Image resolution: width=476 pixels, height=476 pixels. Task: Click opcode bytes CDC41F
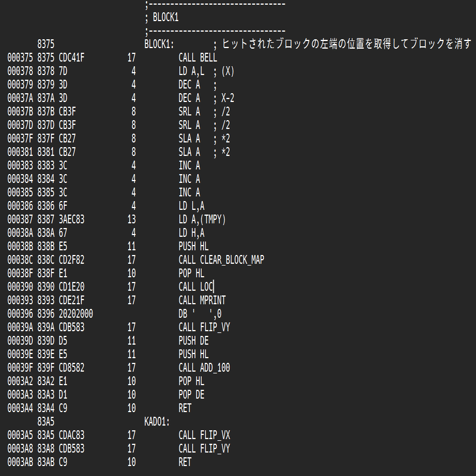tap(72, 57)
